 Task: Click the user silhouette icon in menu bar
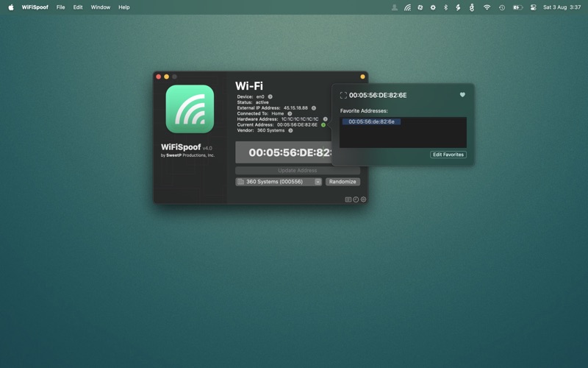[394, 7]
